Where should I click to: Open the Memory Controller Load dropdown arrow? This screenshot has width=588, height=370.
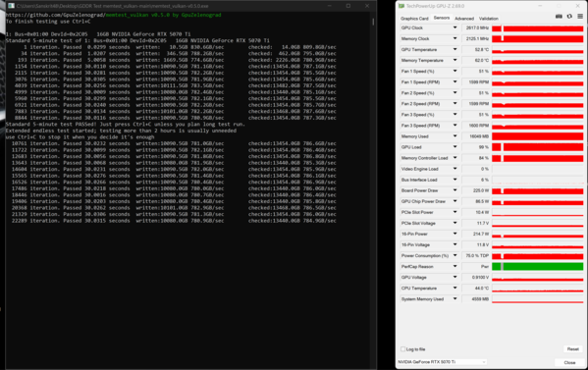coord(454,158)
